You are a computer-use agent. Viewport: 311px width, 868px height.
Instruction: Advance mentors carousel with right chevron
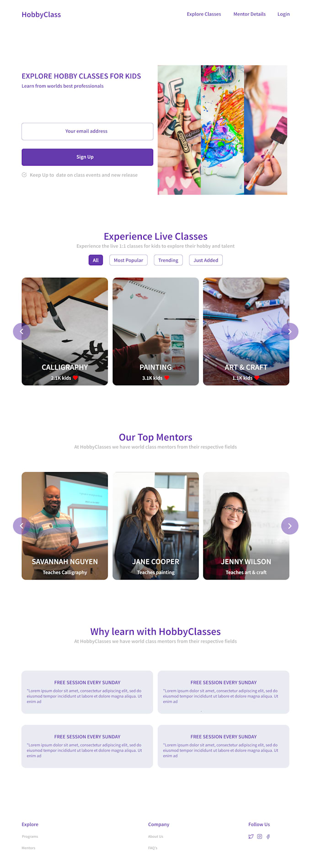[x=290, y=526]
